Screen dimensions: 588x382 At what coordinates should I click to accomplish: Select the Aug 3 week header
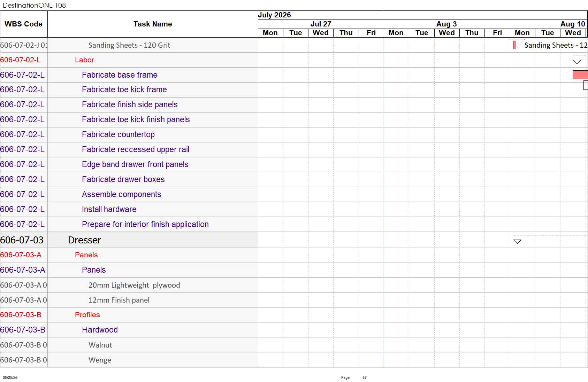click(x=446, y=24)
